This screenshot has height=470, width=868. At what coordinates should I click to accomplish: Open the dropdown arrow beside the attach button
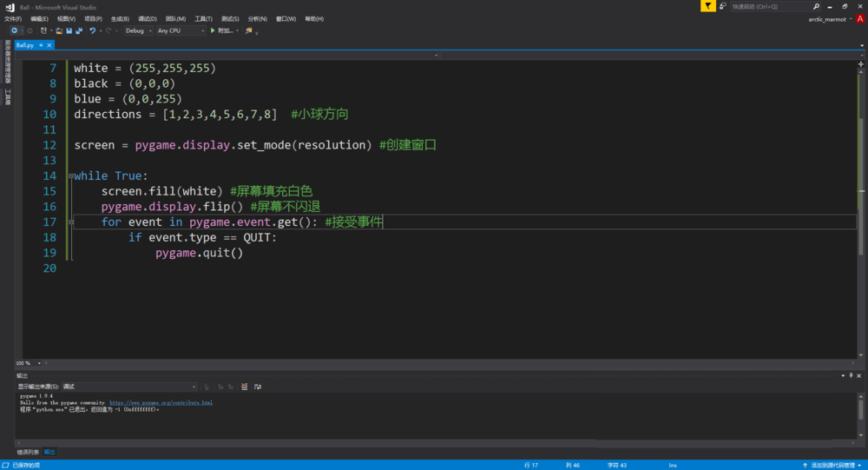(238, 31)
